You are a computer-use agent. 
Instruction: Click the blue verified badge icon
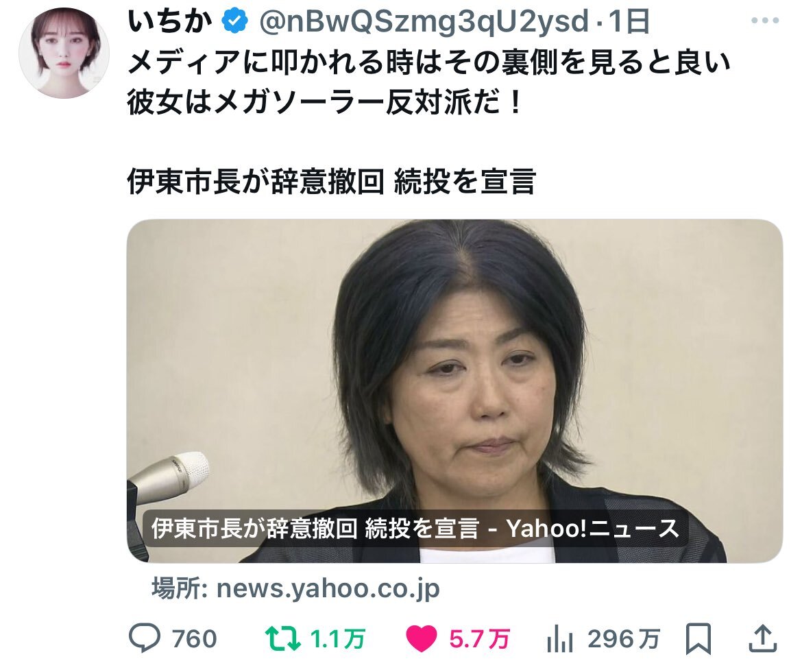click(x=234, y=21)
